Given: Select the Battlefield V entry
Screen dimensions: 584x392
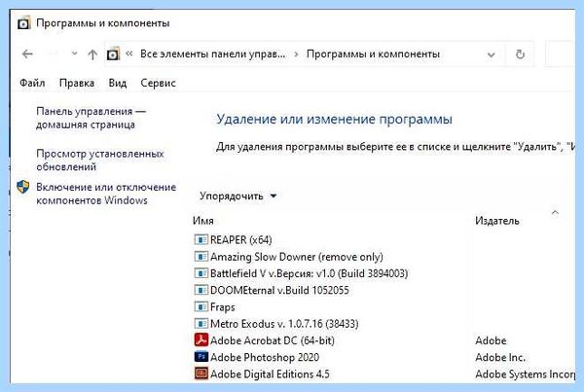Looking at the screenshot, I should click(309, 273).
